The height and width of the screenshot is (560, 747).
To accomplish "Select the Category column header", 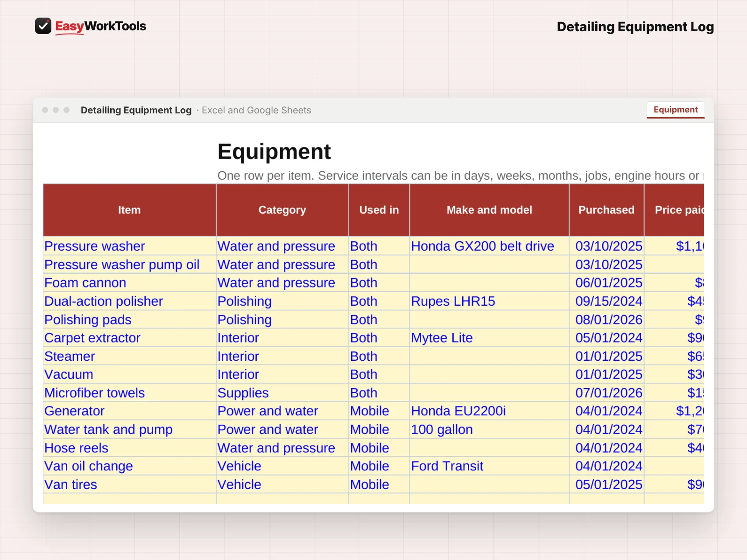I will click(282, 210).
